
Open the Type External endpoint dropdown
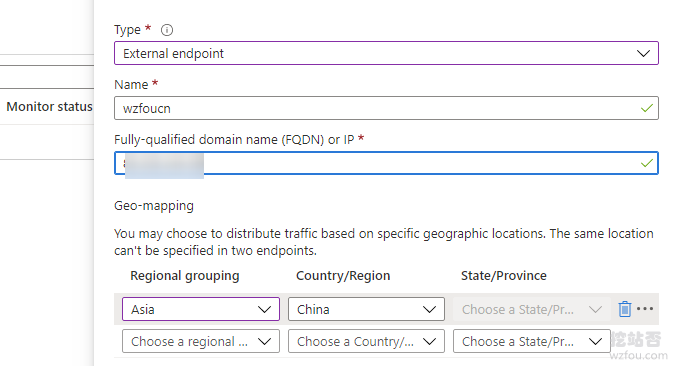pyautogui.click(x=386, y=53)
